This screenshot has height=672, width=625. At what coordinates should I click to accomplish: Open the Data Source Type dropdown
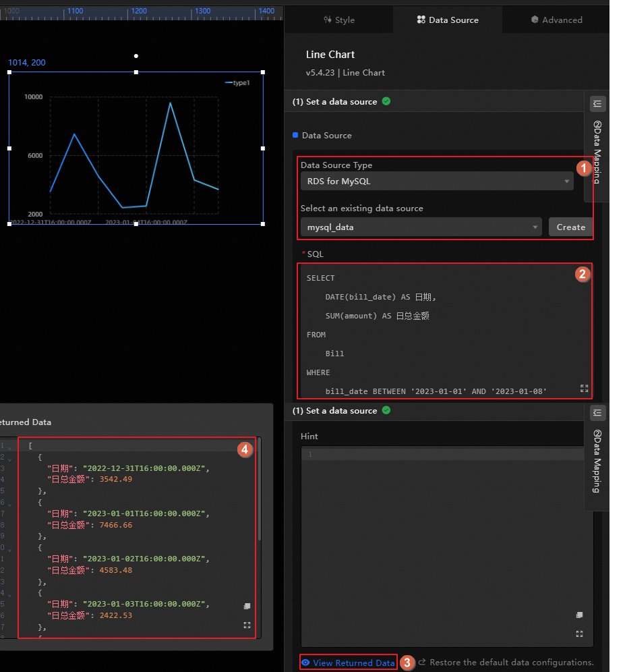tap(436, 181)
